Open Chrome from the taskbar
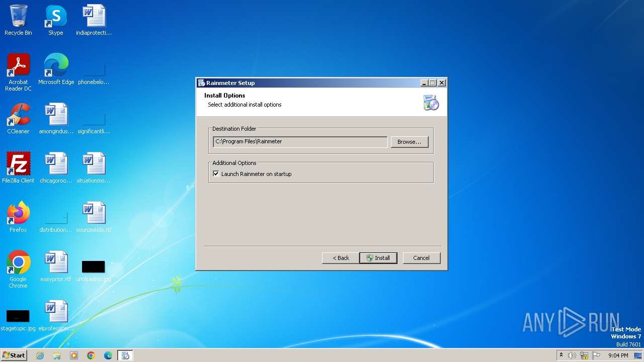The image size is (644, 362). tap(91, 355)
